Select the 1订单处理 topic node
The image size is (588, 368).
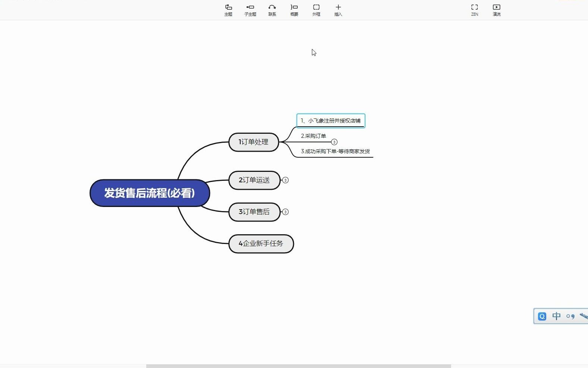pyautogui.click(x=254, y=142)
